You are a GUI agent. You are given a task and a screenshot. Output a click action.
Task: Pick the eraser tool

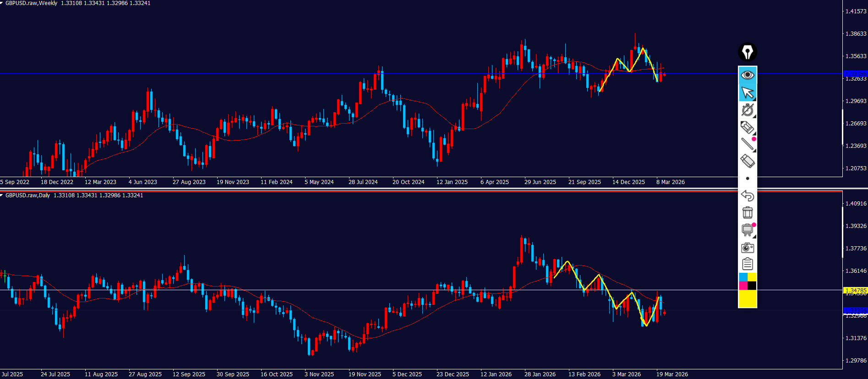pos(747,161)
